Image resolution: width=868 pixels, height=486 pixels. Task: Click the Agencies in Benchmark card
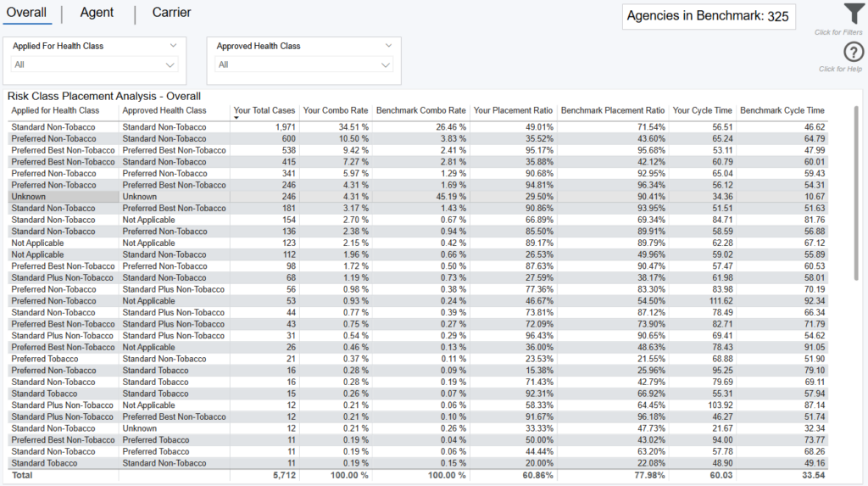click(x=708, y=16)
